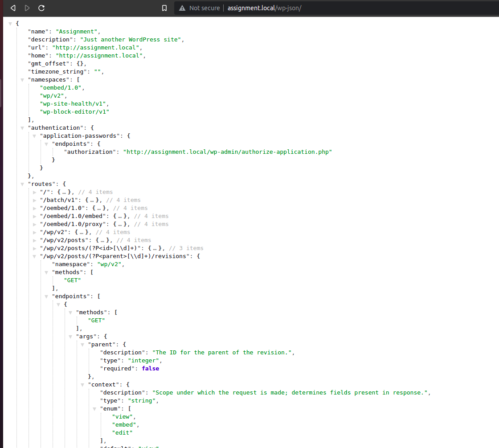
Task: Click the bookmark icon in address bar
Action: (x=164, y=8)
